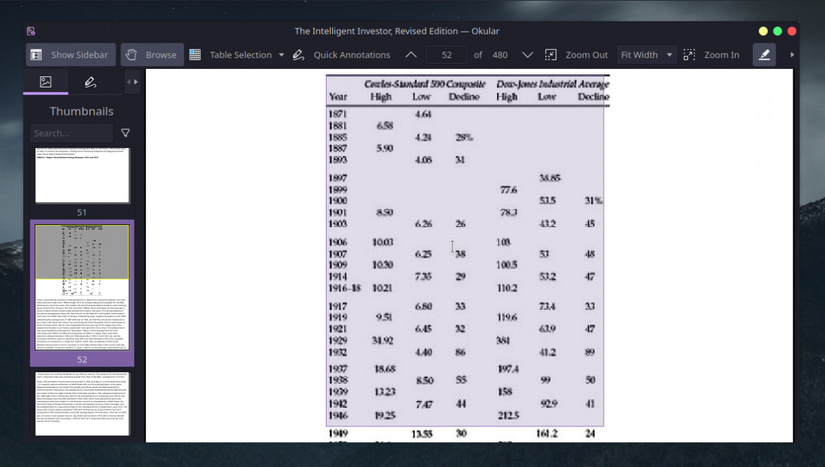The image size is (825, 467).
Task: Click the thumbnail filter funnel icon
Action: 125,133
